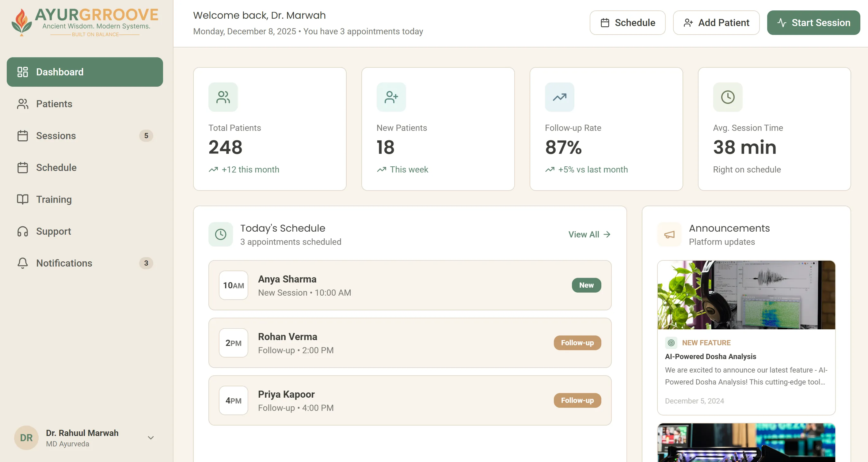Click the Avg. Session Time clock icon

click(728, 97)
